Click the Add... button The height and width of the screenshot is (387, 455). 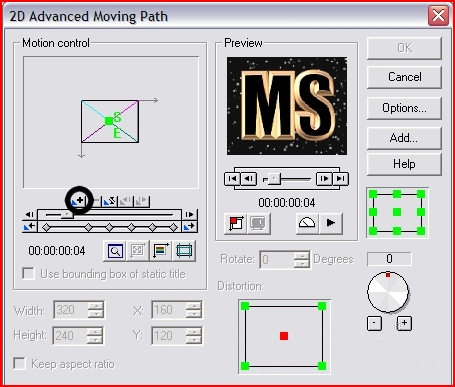404,138
